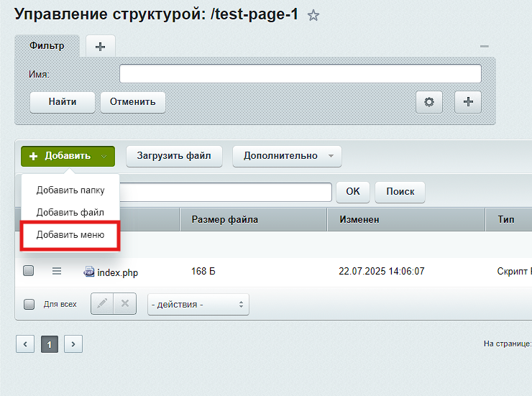Add a new filter tab with plus
This screenshot has width=532, height=396.
pos(101,47)
